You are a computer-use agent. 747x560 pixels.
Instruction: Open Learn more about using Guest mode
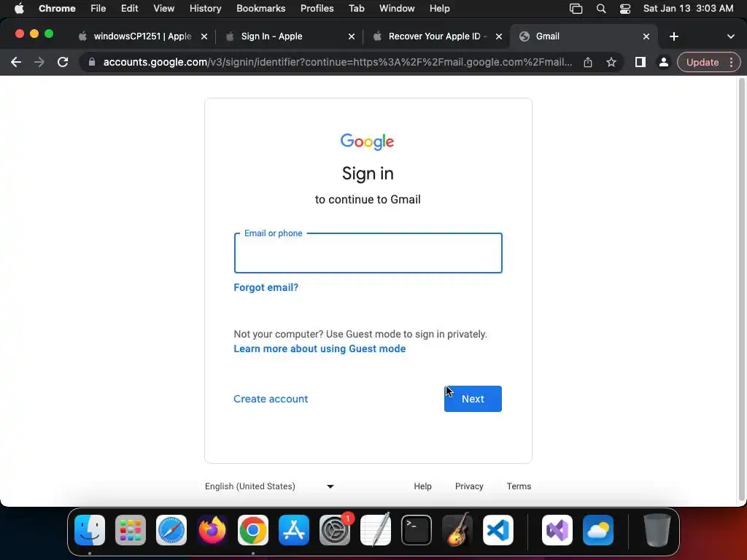pos(320,349)
